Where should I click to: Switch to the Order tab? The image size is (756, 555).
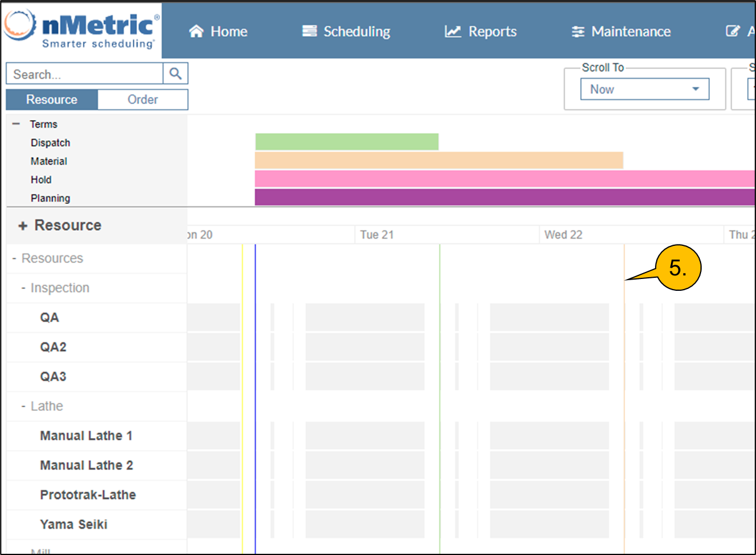[x=142, y=99]
